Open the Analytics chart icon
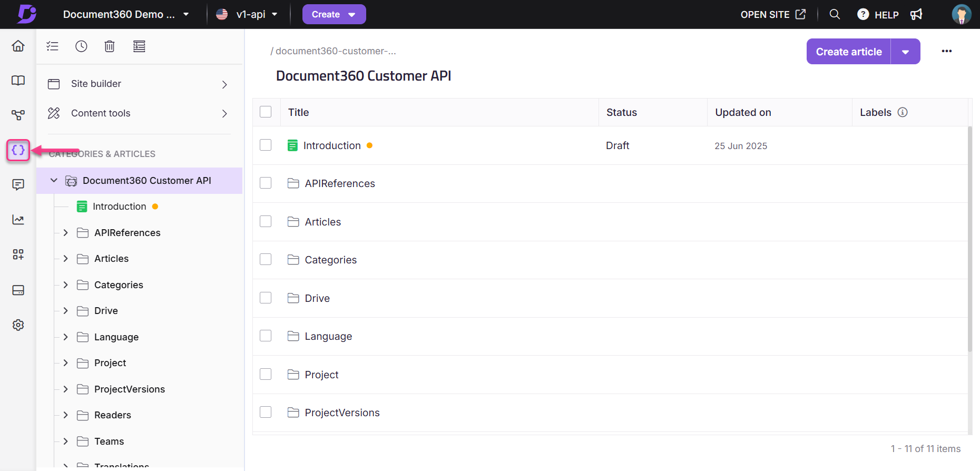Image resolution: width=980 pixels, height=471 pixels. tap(18, 220)
